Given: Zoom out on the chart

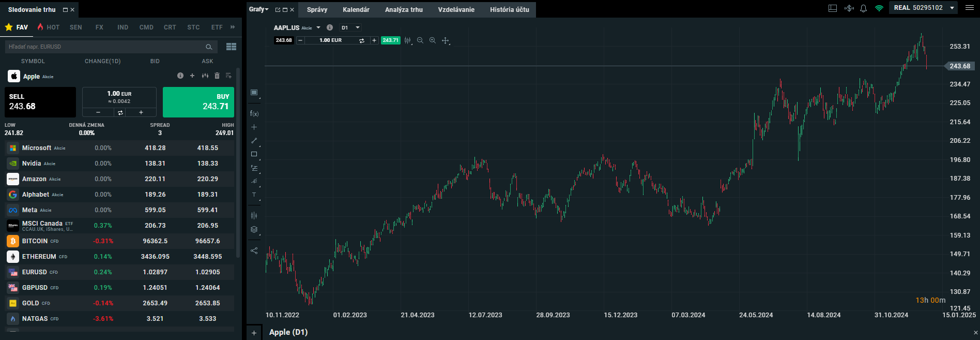Looking at the screenshot, I should pyautogui.click(x=420, y=40).
